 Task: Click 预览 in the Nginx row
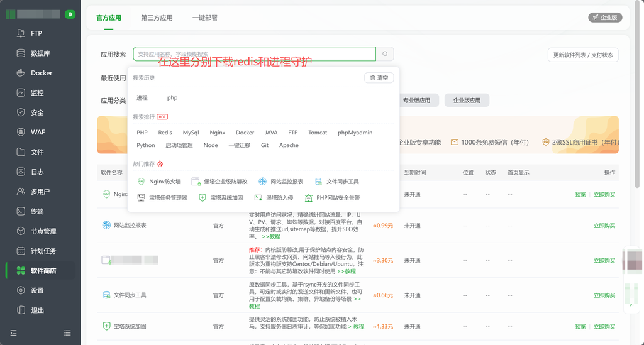pyautogui.click(x=580, y=194)
